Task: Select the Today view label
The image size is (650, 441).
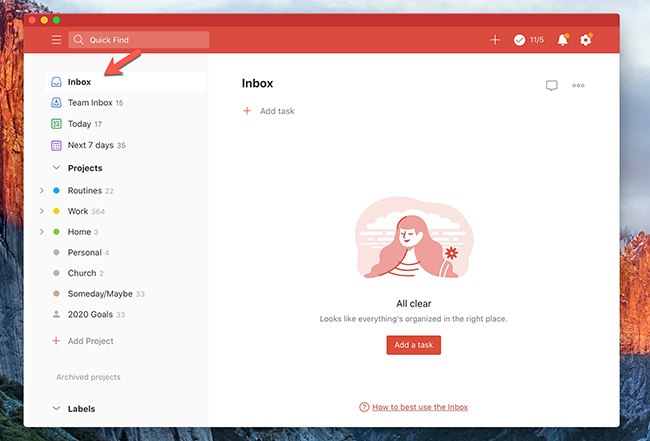Action: [79, 124]
